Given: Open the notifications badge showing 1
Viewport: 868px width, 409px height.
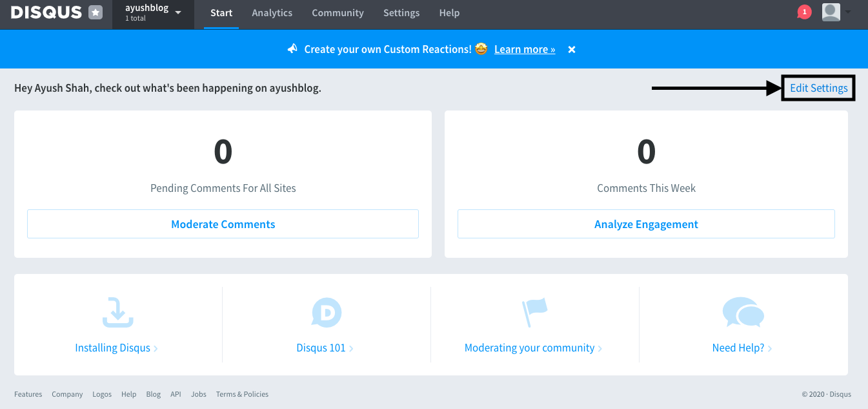Looking at the screenshot, I should [804, 12].
